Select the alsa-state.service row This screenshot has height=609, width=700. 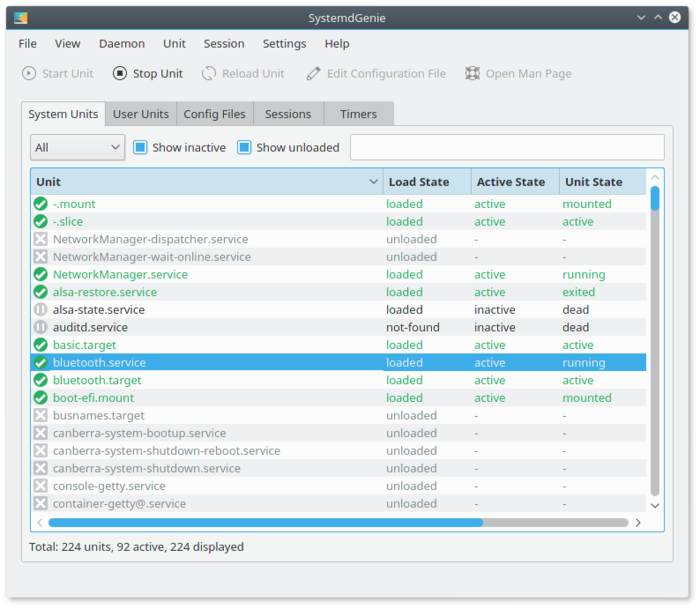point(99,310)
